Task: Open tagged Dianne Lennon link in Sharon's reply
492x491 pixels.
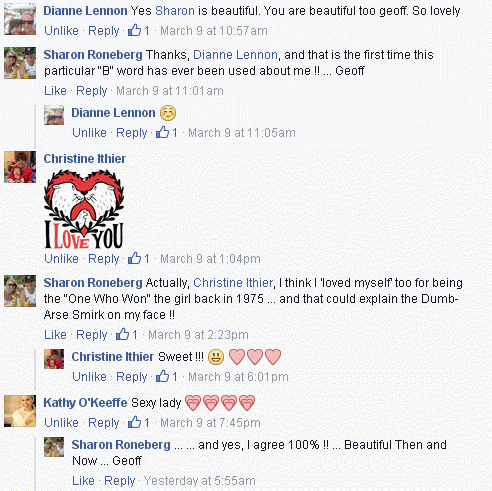Action: click(x=235, y=55)
